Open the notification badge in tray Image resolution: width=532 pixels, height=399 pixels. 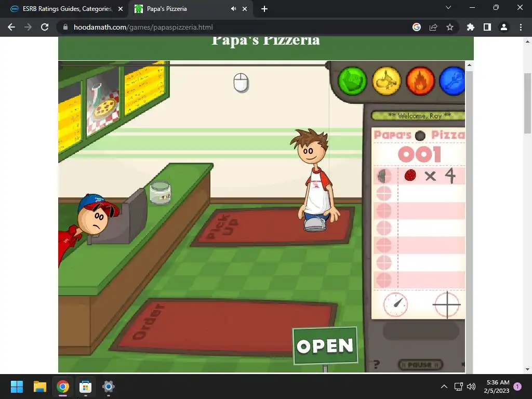518,387
